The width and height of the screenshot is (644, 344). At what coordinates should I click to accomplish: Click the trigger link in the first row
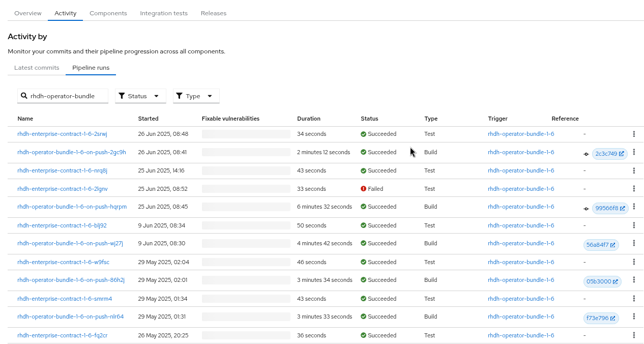click(520, 134)
